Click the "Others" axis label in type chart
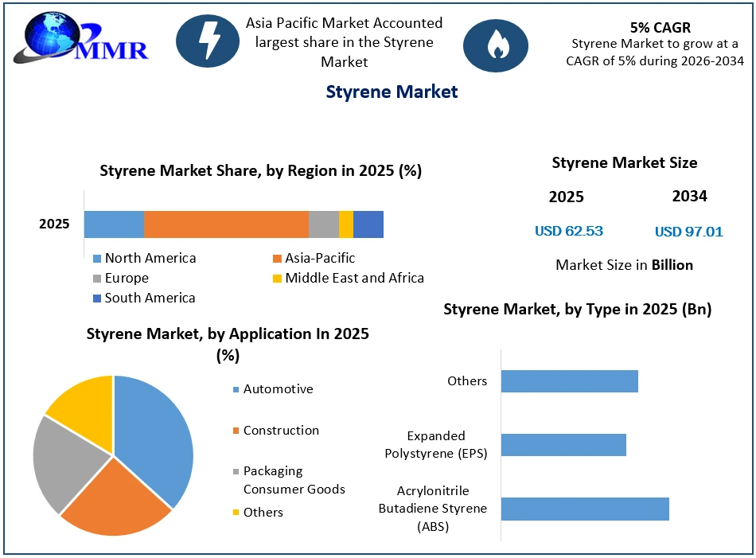The width and height of the screenshot is (756, 558). 467,381
